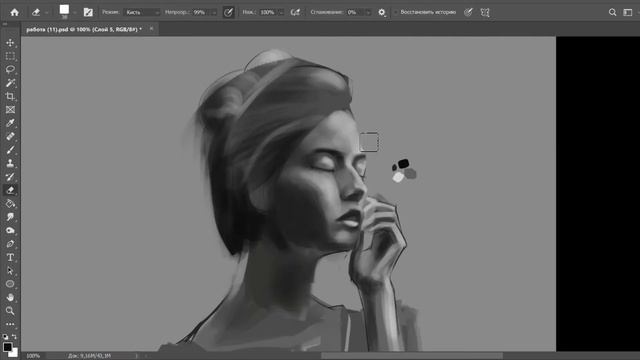640x360 pixels.
Task: Expand the collapsed toolbox double-arrow
Action: coord(5,24)
